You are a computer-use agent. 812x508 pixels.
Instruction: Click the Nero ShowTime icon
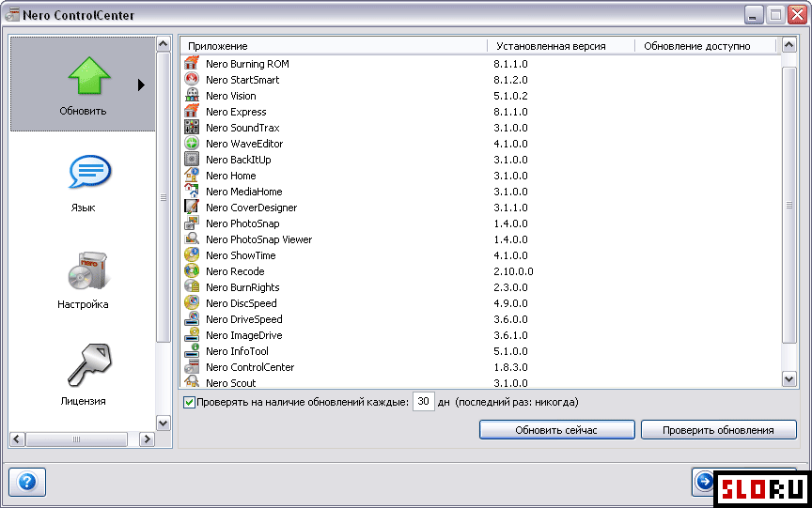point(192,255)
